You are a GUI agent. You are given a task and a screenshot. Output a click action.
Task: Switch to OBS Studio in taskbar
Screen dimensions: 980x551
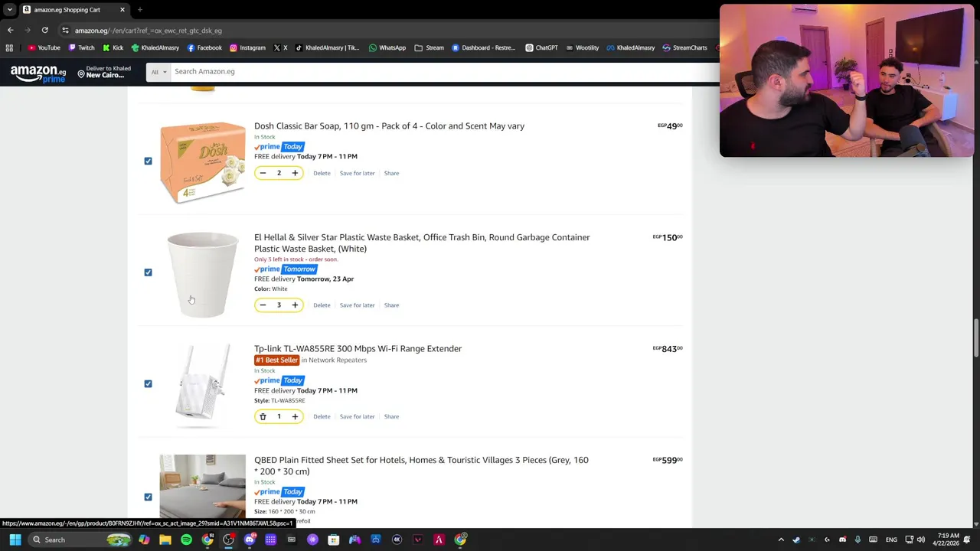pos(228,540)
